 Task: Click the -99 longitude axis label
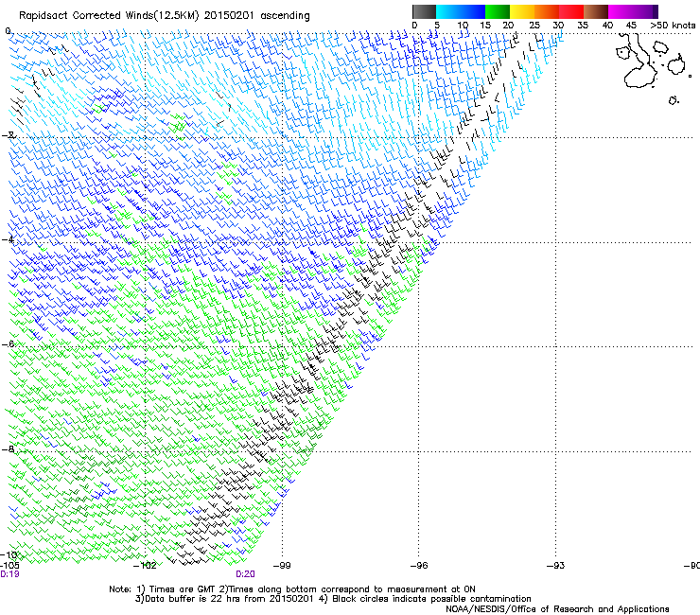282,566
